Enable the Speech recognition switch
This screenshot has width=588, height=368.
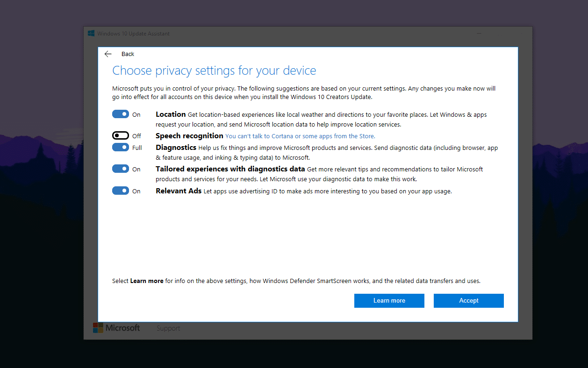(x=120, y=135)
